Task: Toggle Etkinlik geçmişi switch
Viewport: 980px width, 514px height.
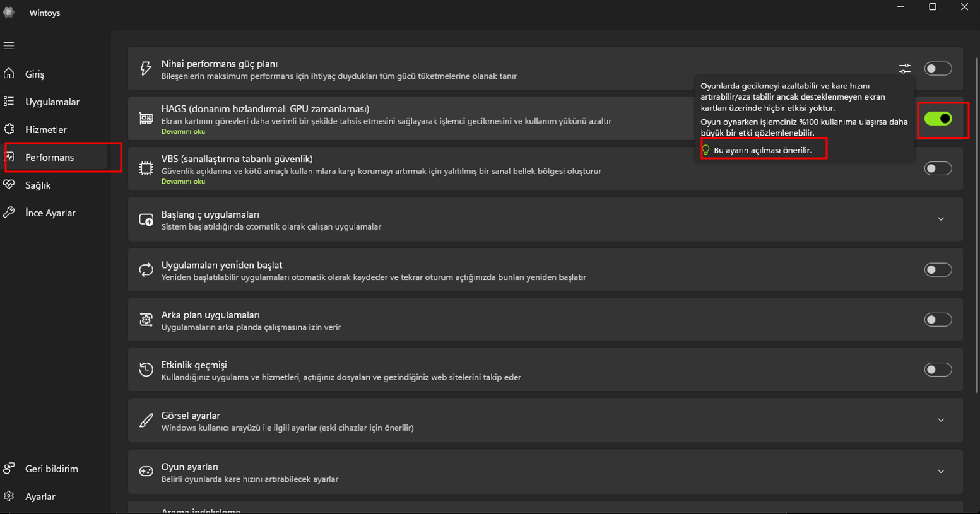Action: tap(938, 370)
